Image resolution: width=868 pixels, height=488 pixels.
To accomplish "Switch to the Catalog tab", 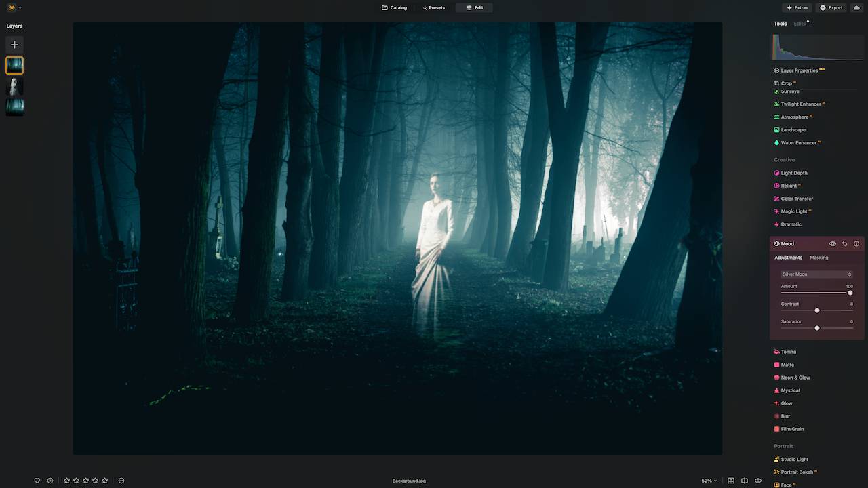I will [x=394, y=7].
